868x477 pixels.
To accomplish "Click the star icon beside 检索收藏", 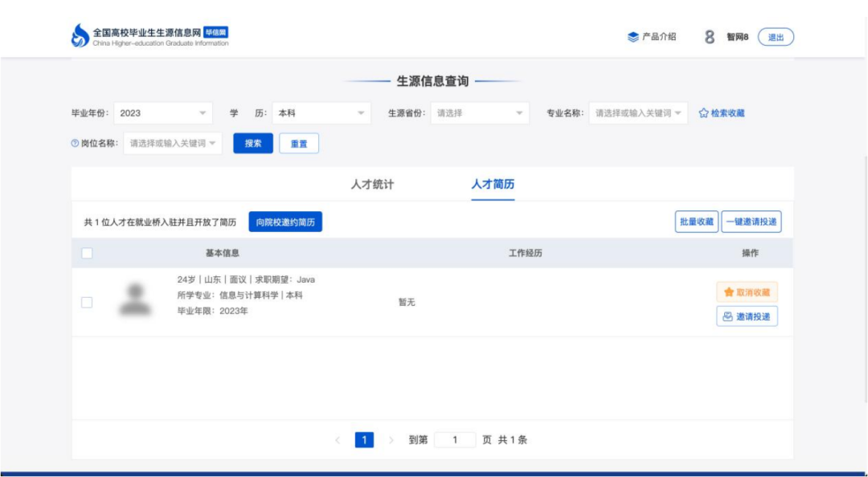I will coord(703,113).
